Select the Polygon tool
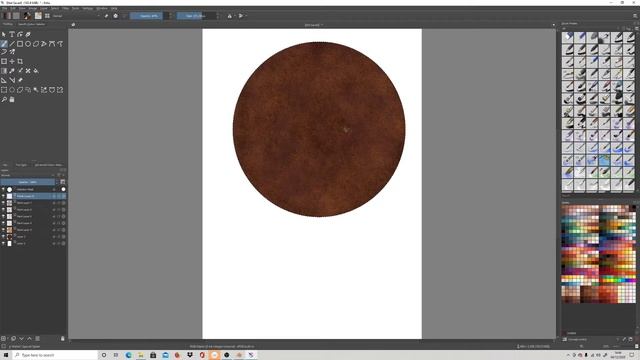Screen dimensions: 640x360 36,44
